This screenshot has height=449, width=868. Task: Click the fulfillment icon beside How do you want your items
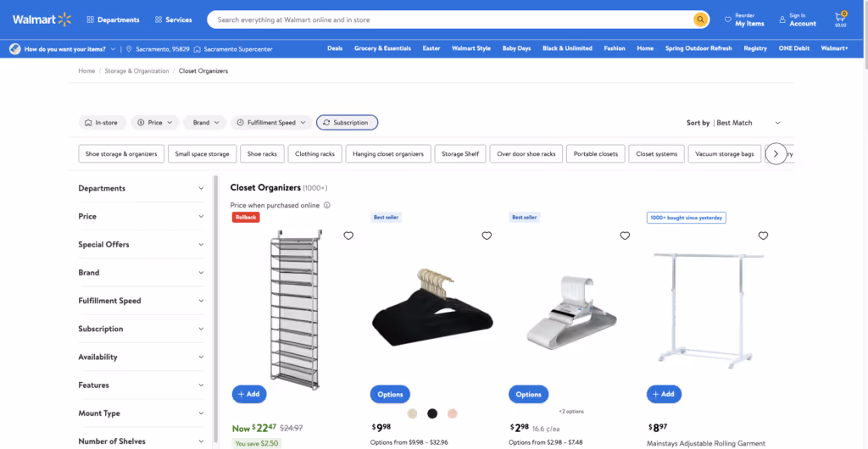pos(15,48)
